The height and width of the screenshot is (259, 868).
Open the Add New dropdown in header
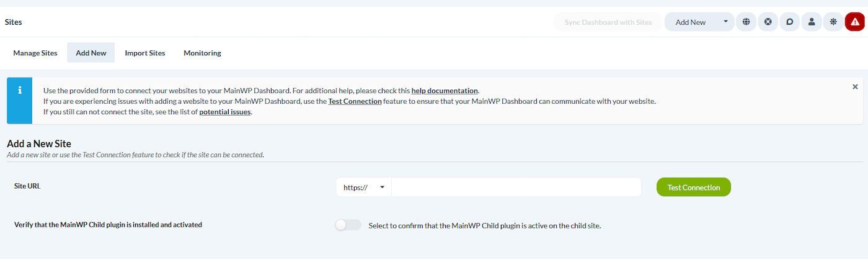(x=699, y=22)
